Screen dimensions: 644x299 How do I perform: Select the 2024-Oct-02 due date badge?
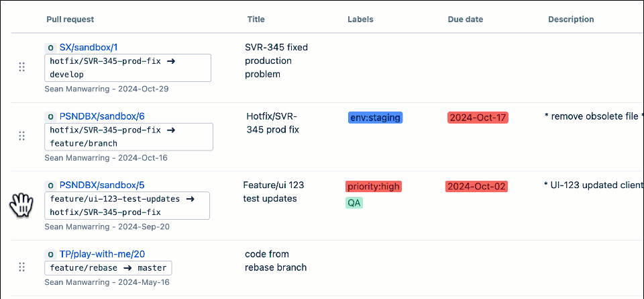click(476, 186)
